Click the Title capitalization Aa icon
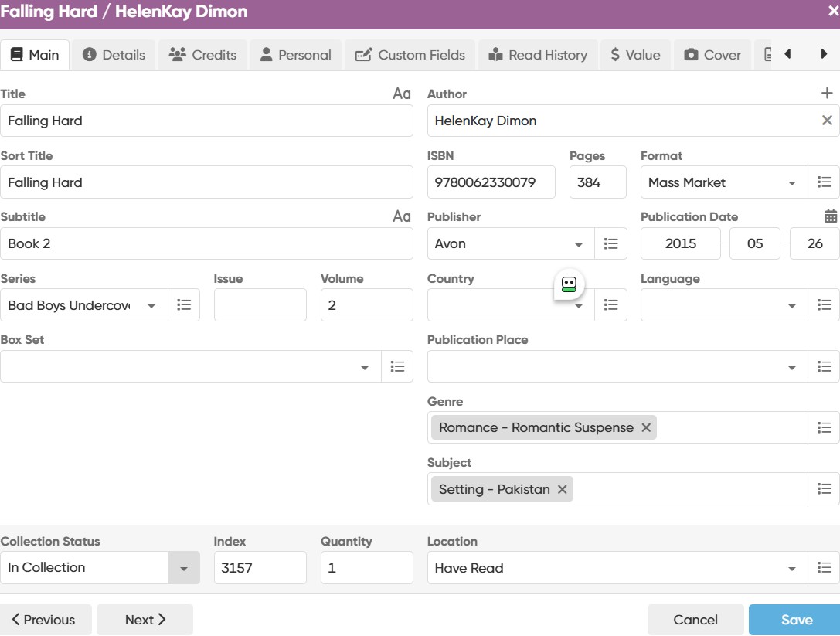This screenshot has width=840, height=636. click(401, 94)
